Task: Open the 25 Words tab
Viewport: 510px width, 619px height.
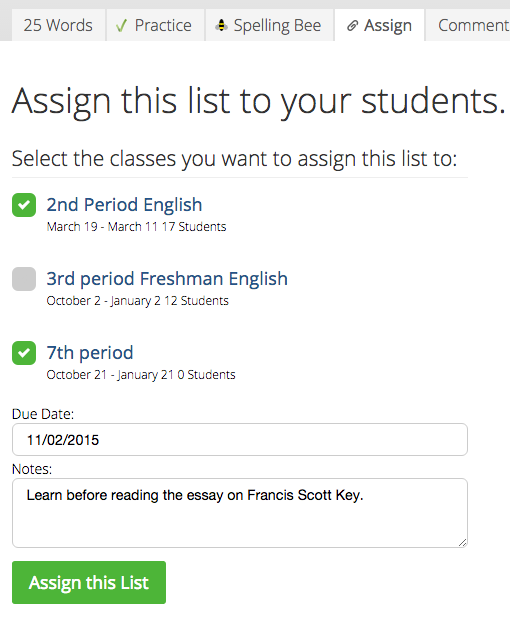Action: [x=58, y=25]
